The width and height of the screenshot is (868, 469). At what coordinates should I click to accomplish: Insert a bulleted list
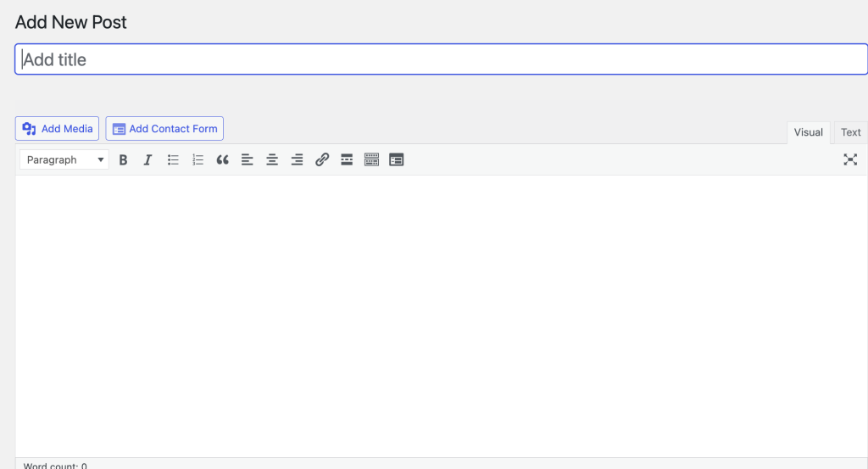(x=173, y=159)
